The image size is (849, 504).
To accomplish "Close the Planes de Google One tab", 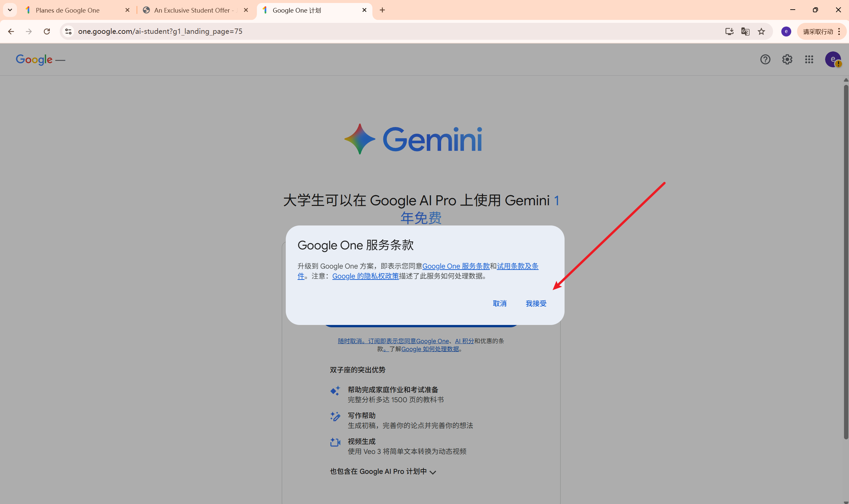I will click(x=127, y=10).
